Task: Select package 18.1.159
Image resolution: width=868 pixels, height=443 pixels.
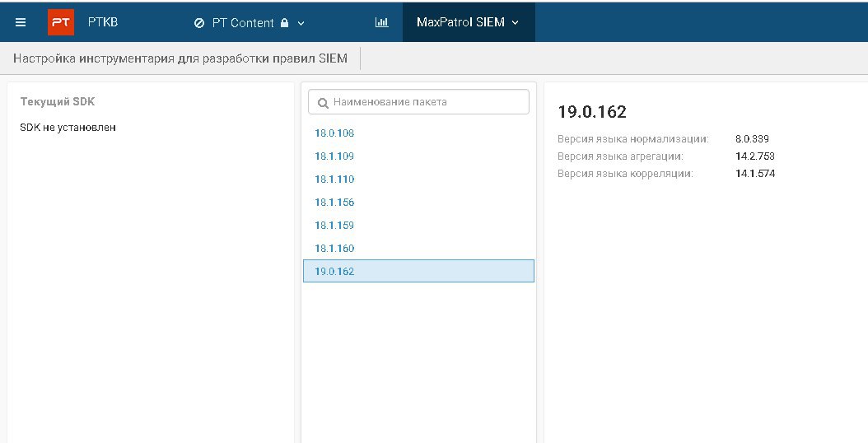Action: 334,226
